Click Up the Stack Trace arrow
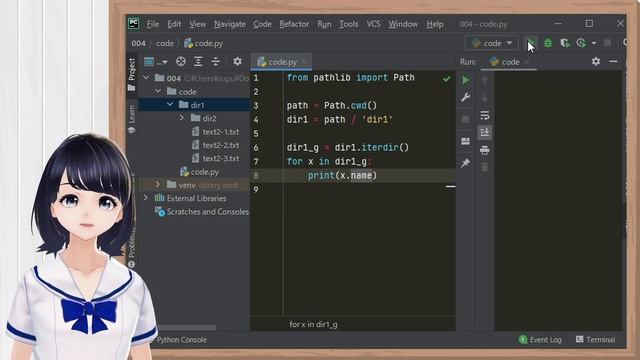Screen dimensions: 640x360 click(x=484, y=80)
